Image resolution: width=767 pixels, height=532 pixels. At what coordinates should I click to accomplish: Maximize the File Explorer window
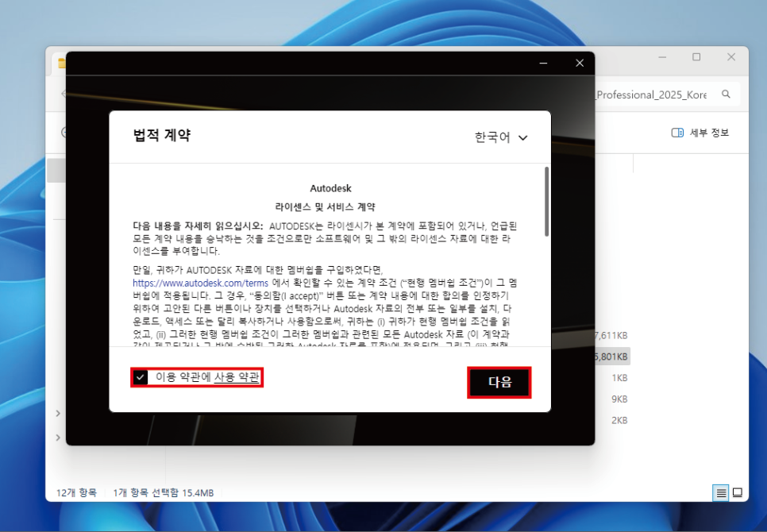point(696,57)
